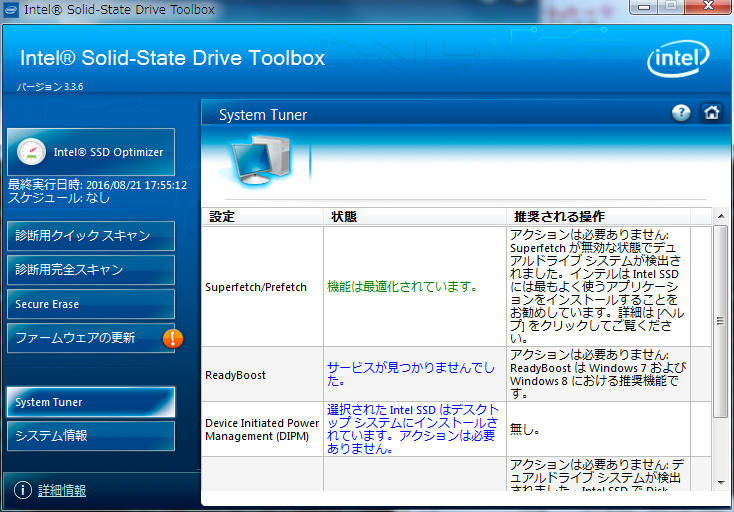
Task: Click the バージョン 3.3.6 label
Action: tap(50, 87)
